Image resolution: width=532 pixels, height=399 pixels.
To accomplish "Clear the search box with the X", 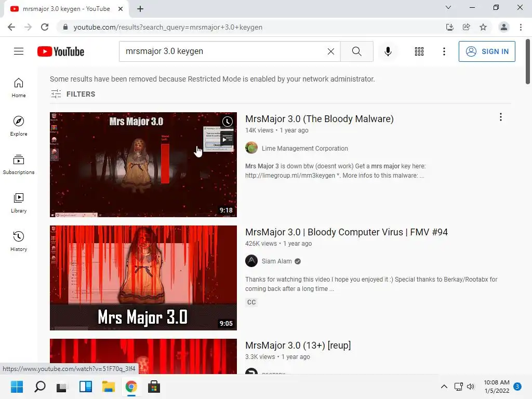I will (x=331, y=51).
